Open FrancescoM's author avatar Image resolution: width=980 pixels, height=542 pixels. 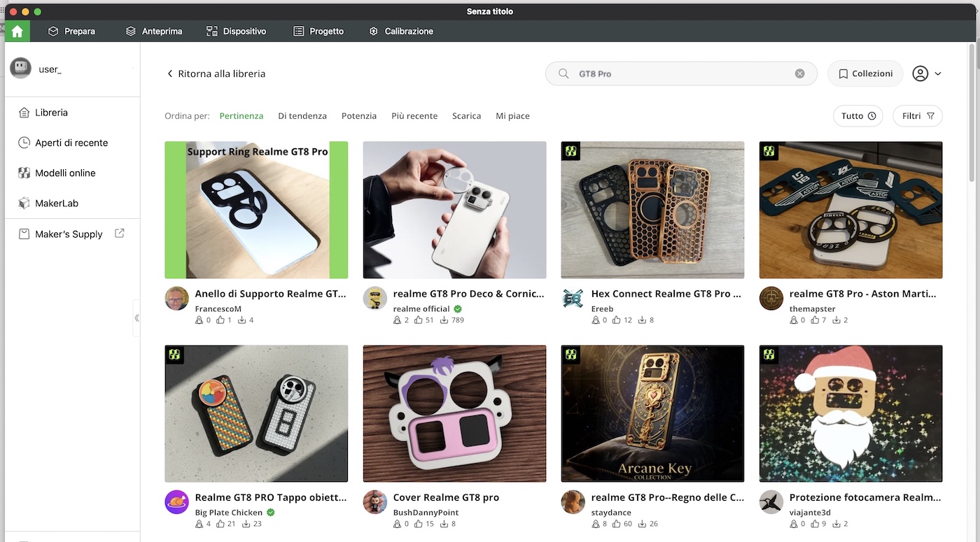[176, 299]
